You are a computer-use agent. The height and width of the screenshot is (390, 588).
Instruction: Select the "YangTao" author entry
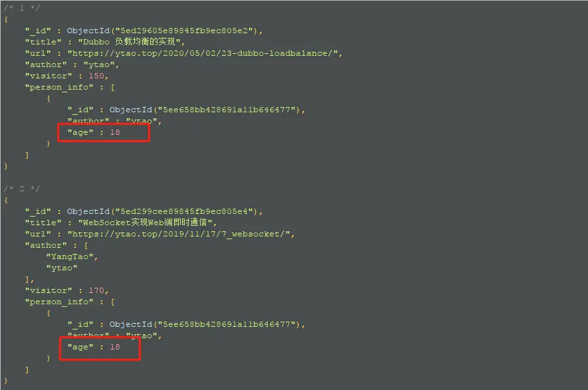69,257
